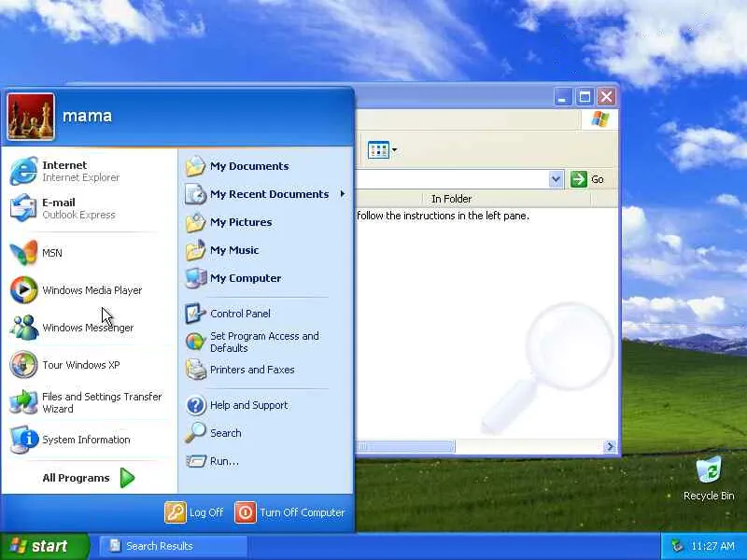Open Search from Start menu

click(214, 433)
